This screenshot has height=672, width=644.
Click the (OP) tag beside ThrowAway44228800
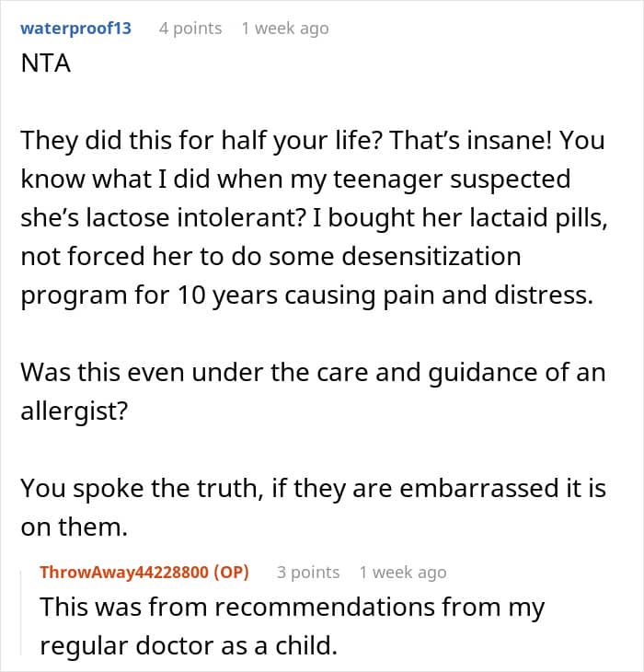pos(231,573)
